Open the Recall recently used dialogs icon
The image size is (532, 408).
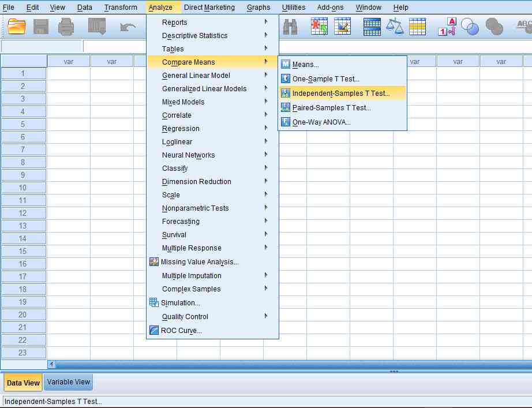point(97,27)
